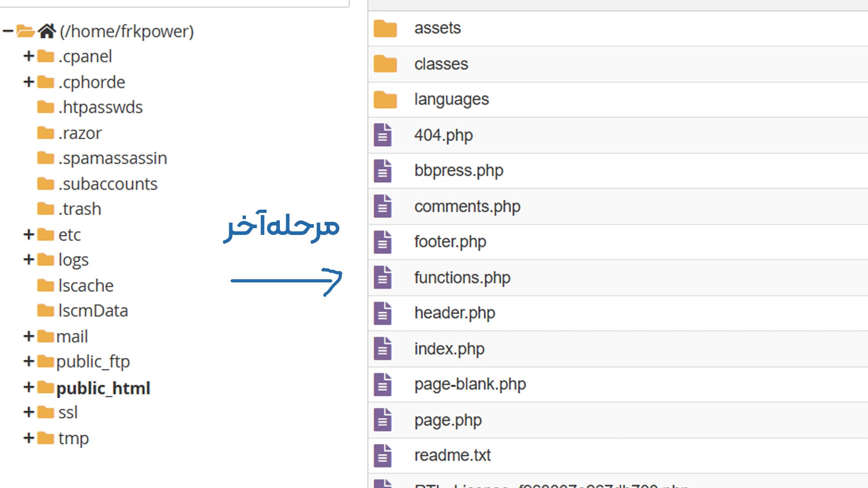The width and height of the screenshot is (868, 488).
Task: Collapse the /home/frkpower root tree node
Action: pos(8,31)
